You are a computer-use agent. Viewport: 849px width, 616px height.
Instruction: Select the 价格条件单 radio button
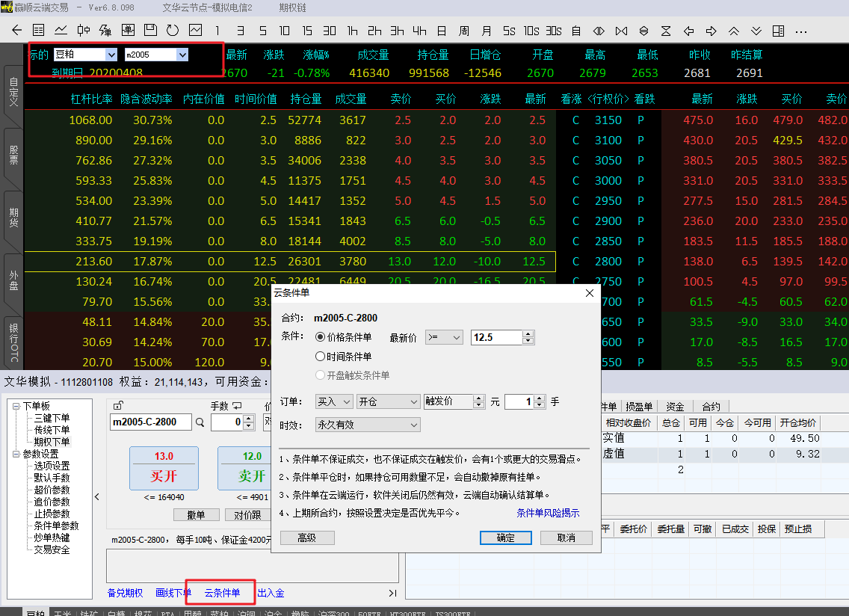(321, 338)
